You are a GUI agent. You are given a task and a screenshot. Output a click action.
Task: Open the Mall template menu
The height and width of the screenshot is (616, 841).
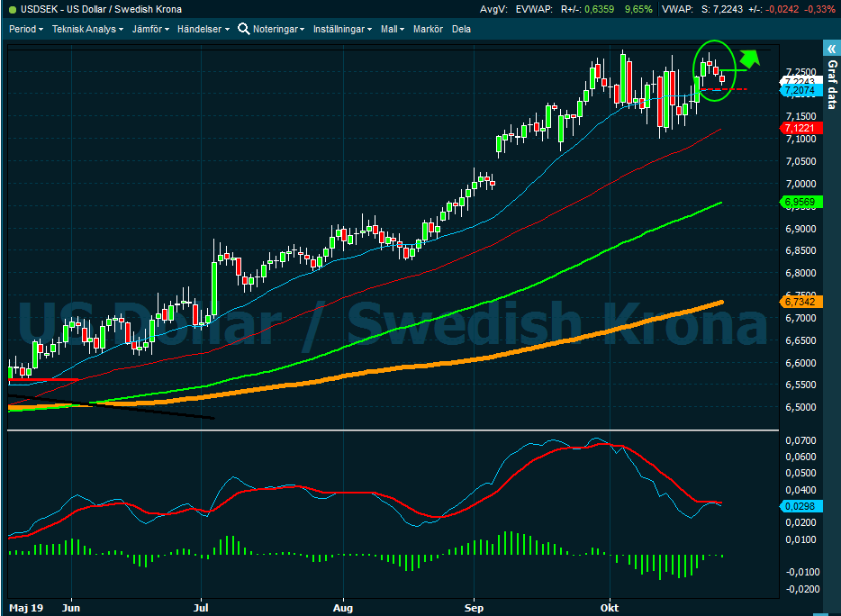click(x=392, y=29)
